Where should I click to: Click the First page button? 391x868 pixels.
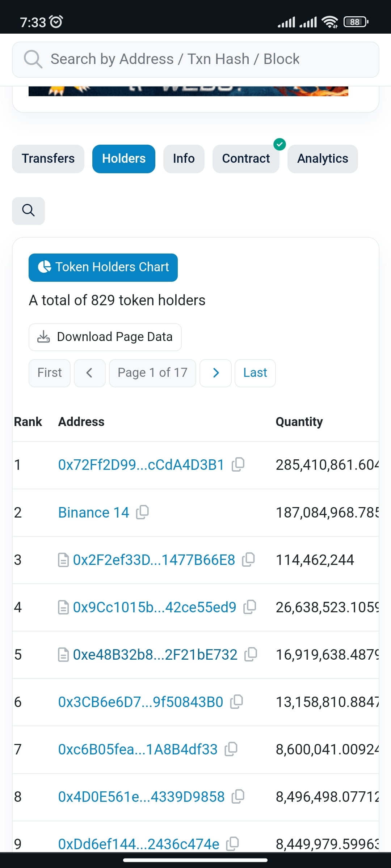[x=49, y=373]
